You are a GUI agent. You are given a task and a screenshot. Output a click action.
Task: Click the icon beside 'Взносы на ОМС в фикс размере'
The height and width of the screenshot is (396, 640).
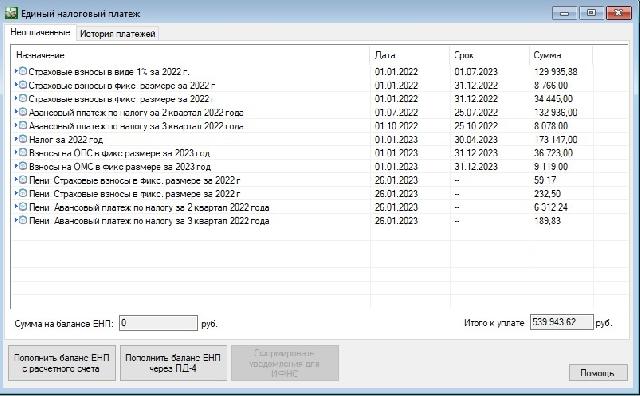[x=23, y=166]
